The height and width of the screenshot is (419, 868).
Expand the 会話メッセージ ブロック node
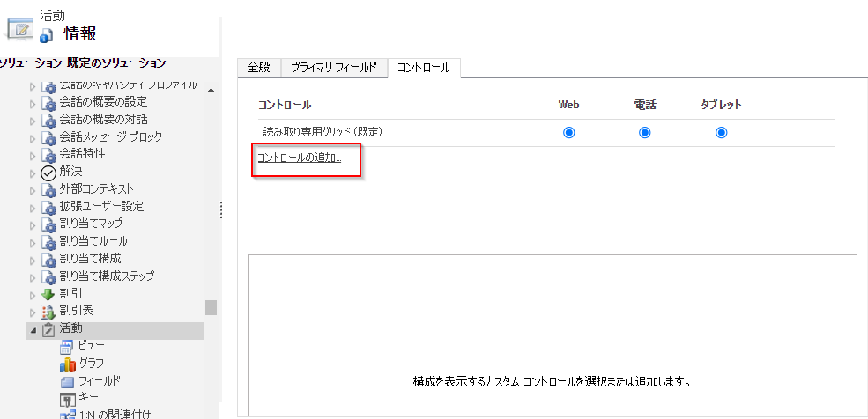(x=32, y=138)
